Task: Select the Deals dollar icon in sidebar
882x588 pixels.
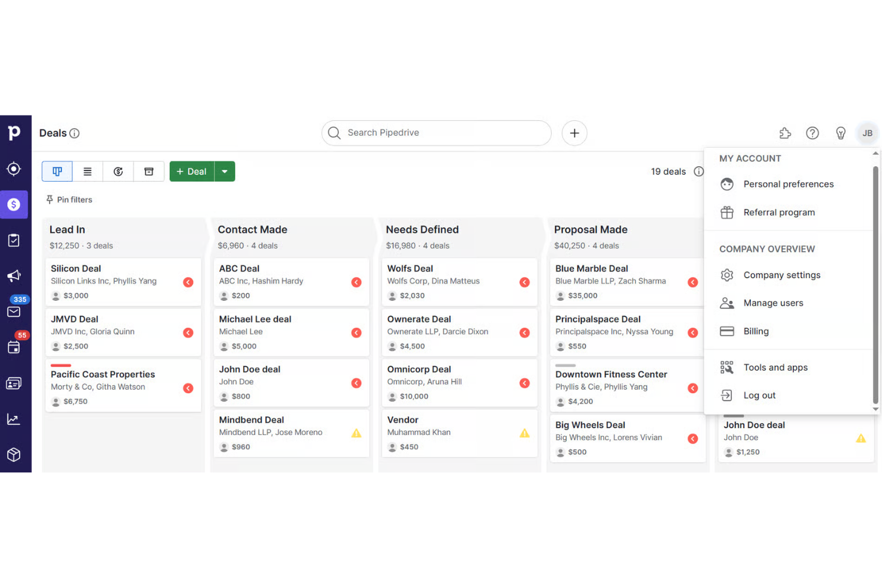Action: (14, 205)
